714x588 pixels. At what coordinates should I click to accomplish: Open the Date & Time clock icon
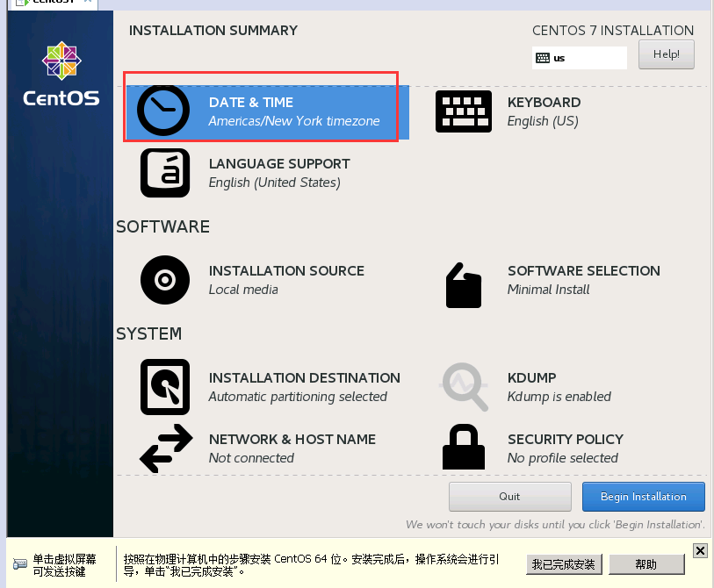tap(163, 110)
